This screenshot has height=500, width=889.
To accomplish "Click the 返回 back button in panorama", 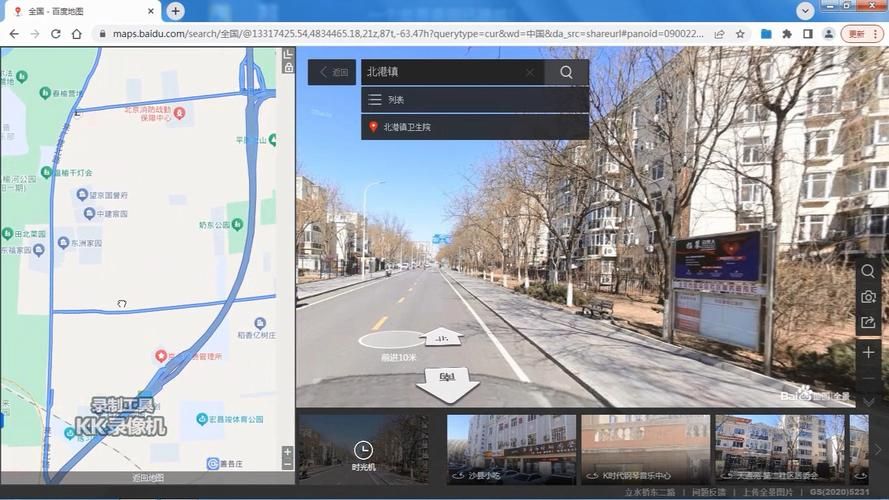I will [x=332, y=72].
